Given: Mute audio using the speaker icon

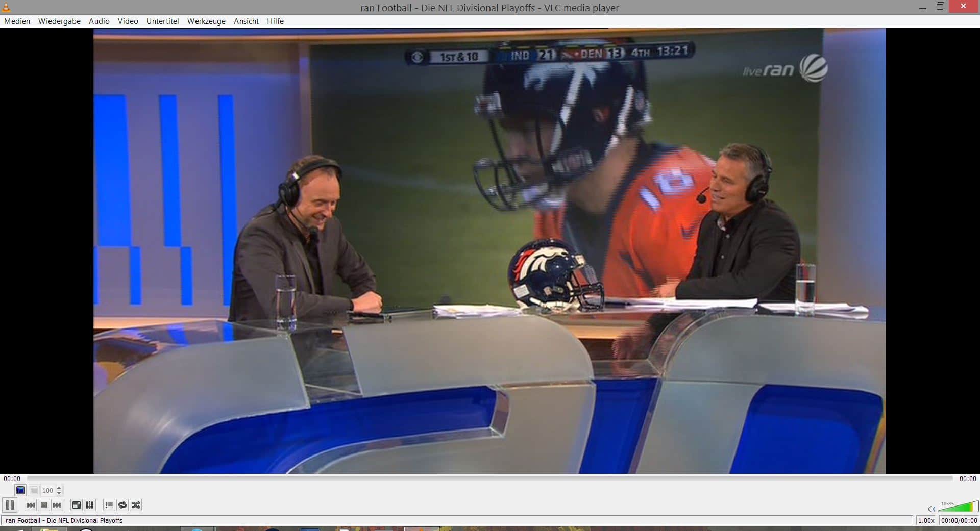Looking at the screenshot, I should 932,509.
